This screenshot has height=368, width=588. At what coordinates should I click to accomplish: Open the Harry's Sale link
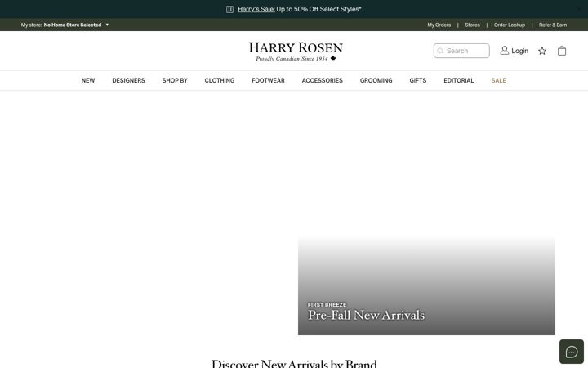tap(256, 9)
